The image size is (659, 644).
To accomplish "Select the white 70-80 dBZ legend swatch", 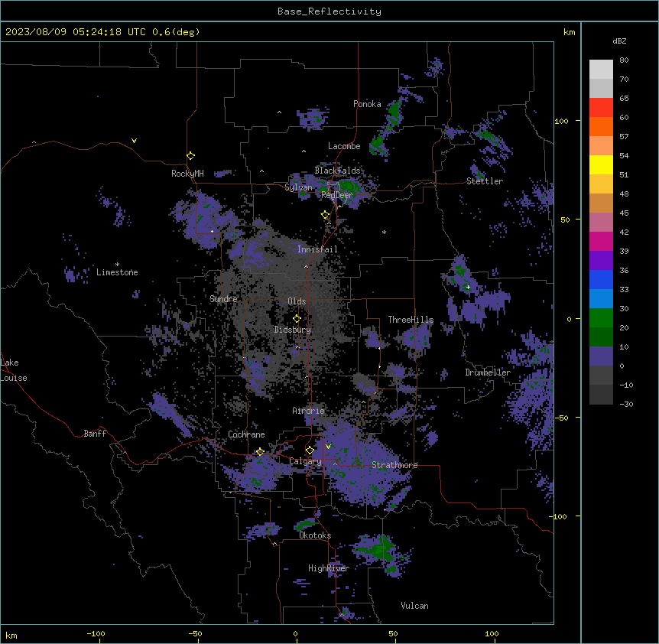I will click(x=601, y=70).
